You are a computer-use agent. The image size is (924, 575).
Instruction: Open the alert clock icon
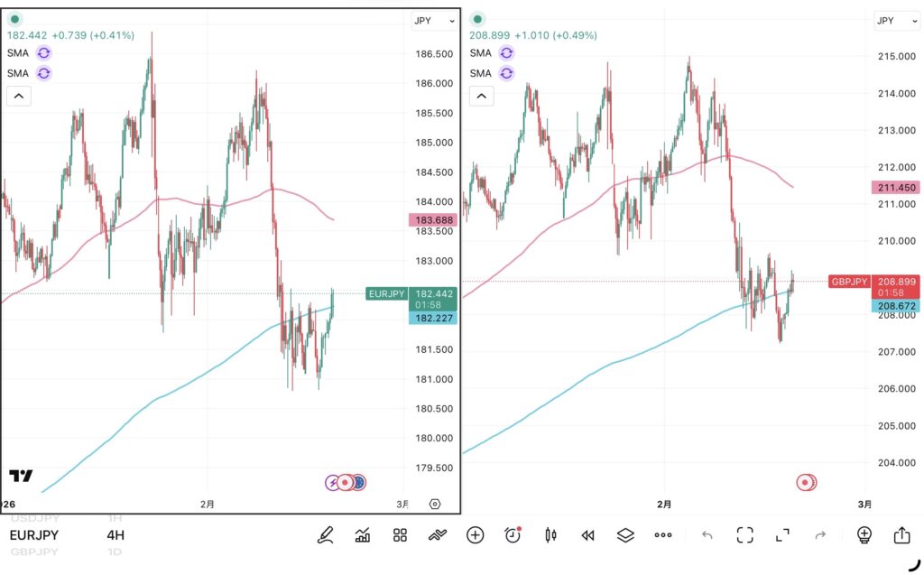click(513, 535)
